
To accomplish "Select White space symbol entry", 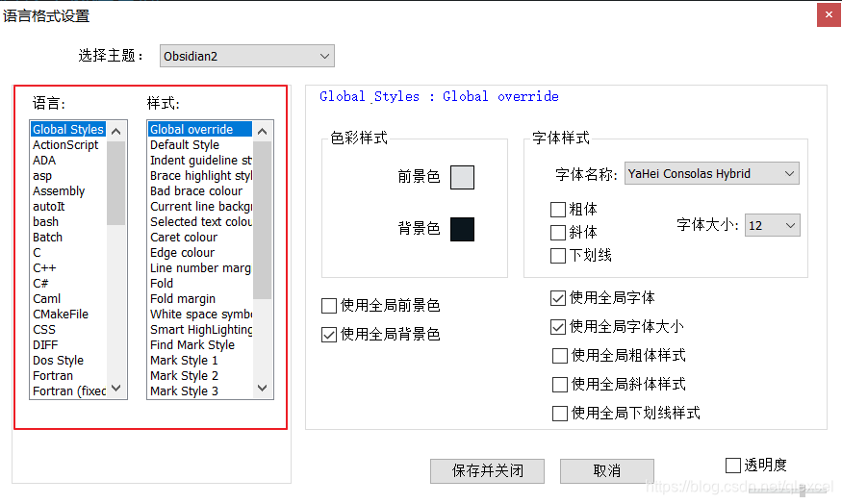I will tap(200, 314).
